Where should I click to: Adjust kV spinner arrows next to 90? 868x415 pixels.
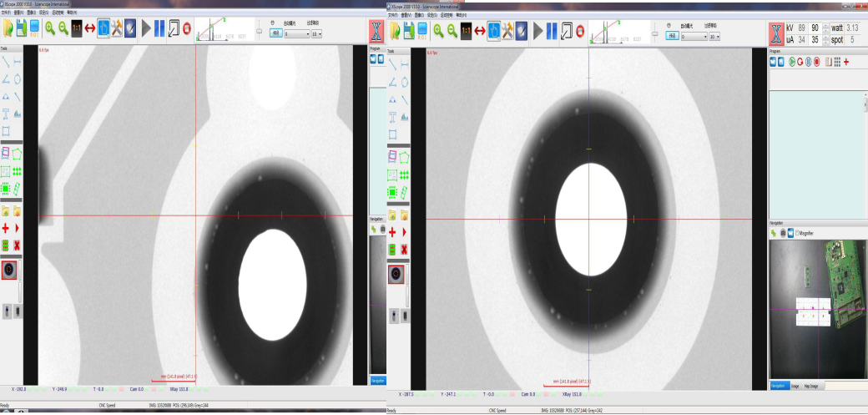826,28
